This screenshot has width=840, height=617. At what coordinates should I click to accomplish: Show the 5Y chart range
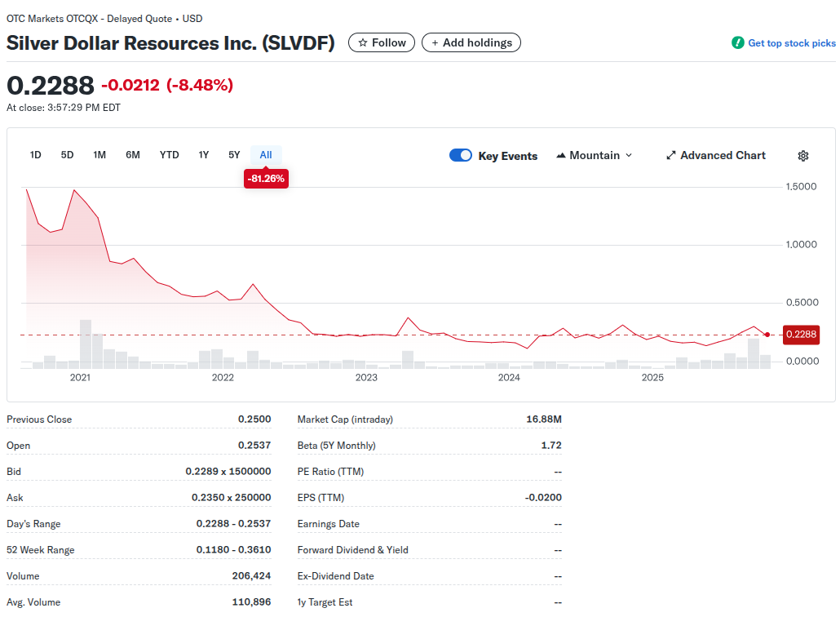pos(234,155)
